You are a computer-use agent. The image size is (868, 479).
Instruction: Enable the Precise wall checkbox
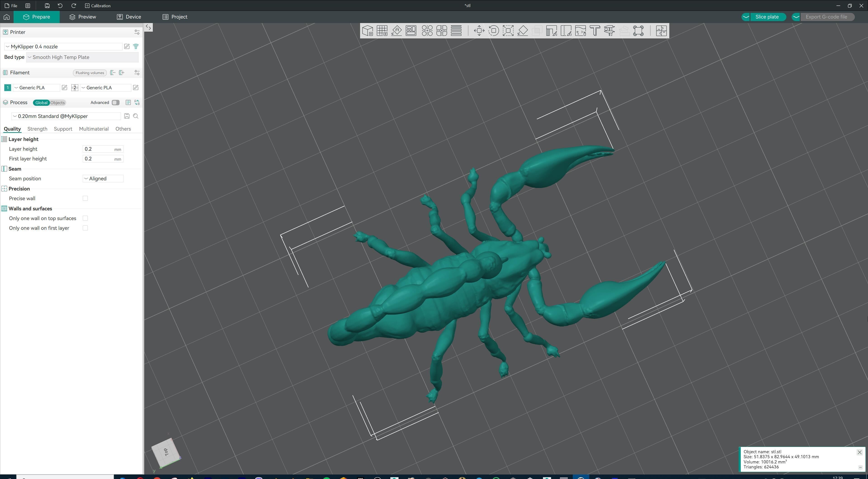point(85,198)
